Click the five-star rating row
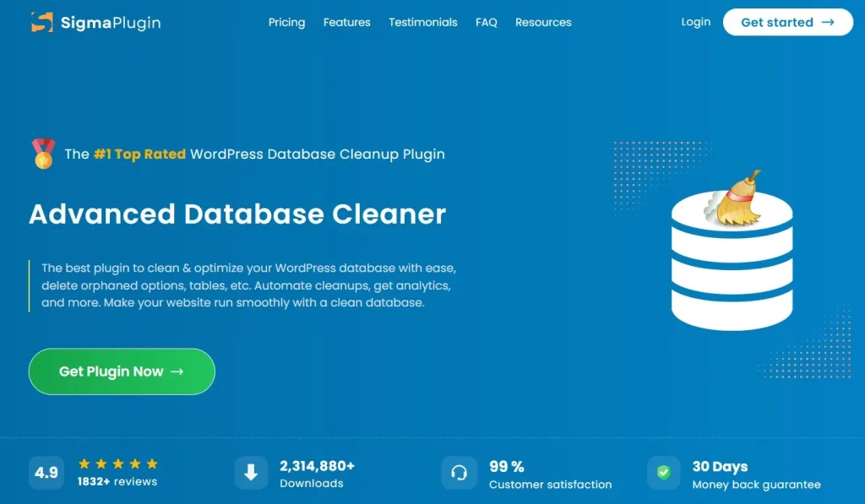865x504 pixels. click(x=118, y=463)
